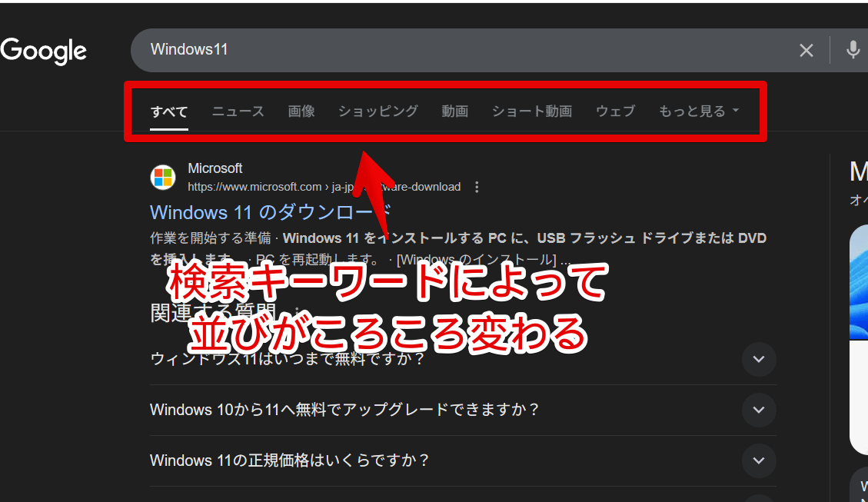Click the result snippet starting with 作業を開始する準備
The width and height of the screenshot is (868, 502).
point(458,248)
